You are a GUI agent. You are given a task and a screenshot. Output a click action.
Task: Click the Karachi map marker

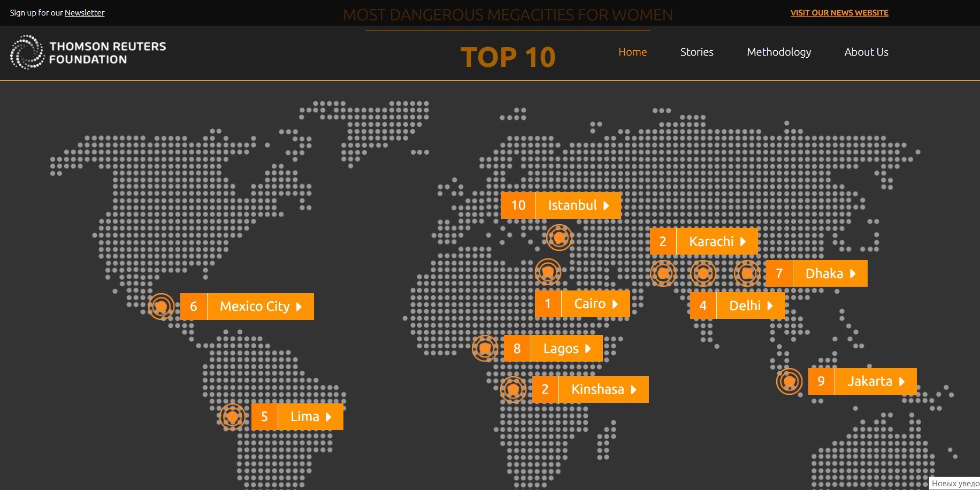tap(663, 273)
